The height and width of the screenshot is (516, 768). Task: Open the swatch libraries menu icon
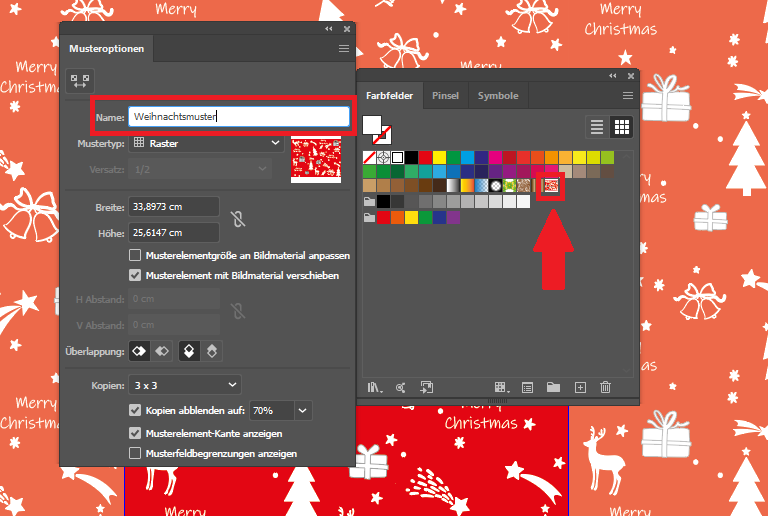pos(376,387)
